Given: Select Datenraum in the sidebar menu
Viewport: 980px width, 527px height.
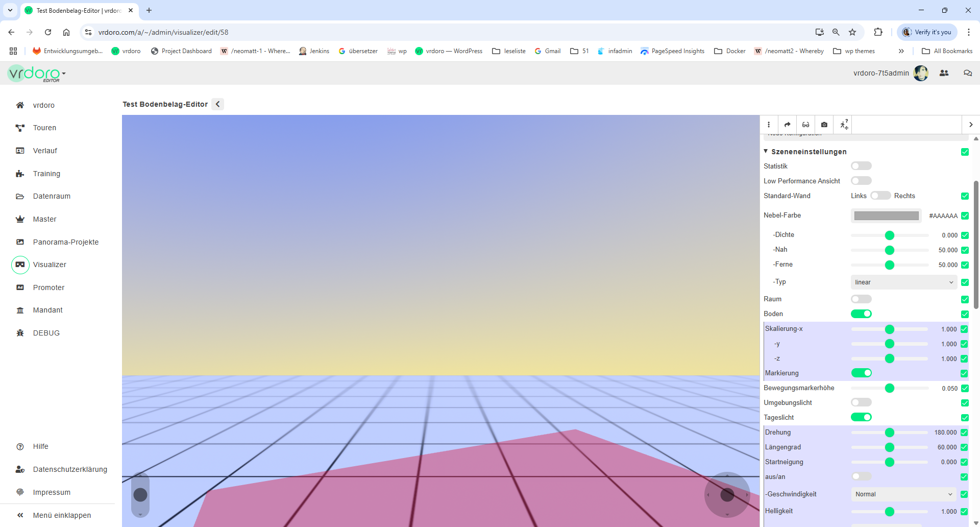Looking at the screenshot, I should point(52,196).
